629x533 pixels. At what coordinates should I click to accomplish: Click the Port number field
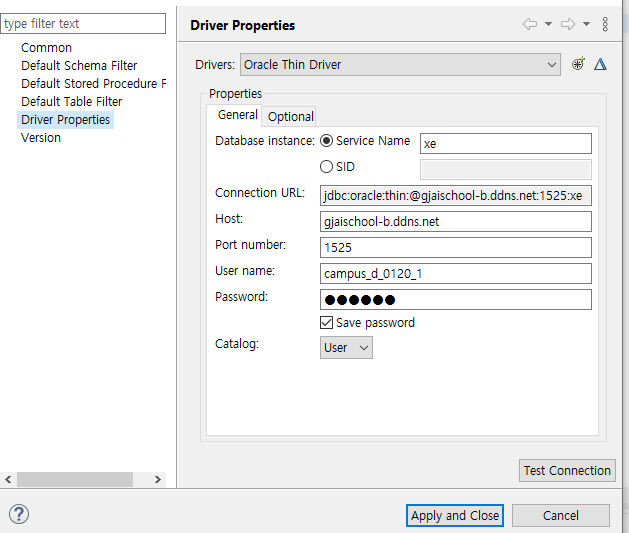pos(456,247)
